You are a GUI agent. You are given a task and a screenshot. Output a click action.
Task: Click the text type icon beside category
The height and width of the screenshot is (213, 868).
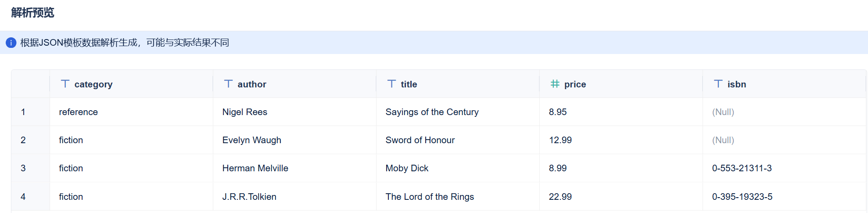point(65,83)
